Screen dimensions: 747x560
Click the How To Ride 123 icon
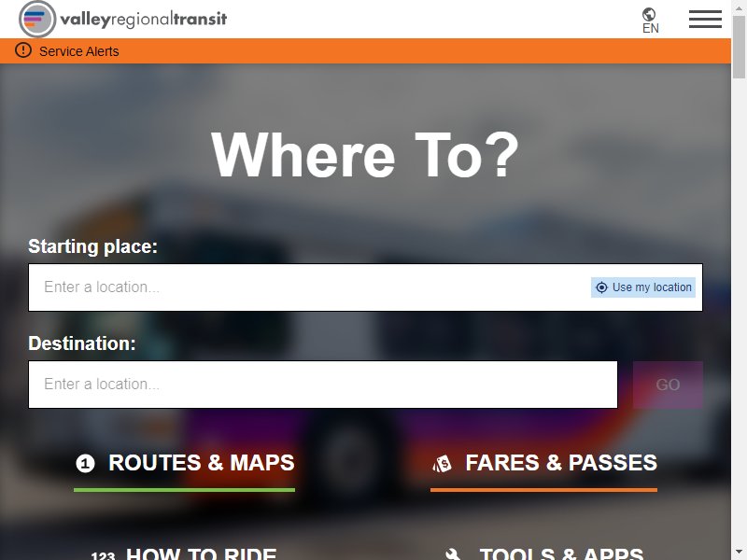103,555
